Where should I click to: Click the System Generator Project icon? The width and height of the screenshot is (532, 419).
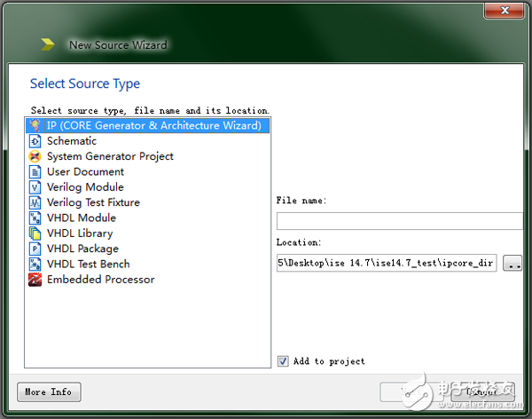point(35,156)
